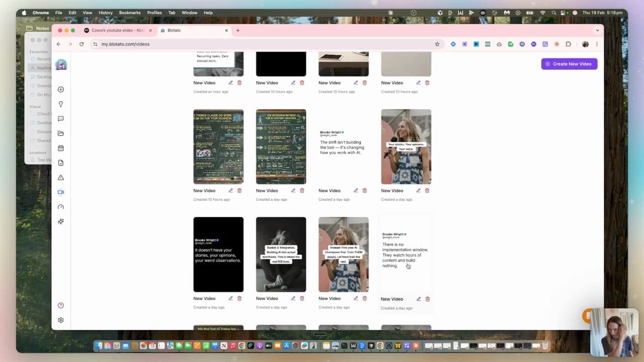Open the Apple menu
The height and width of the screenshot is (362, 644).
pos(24,13)
